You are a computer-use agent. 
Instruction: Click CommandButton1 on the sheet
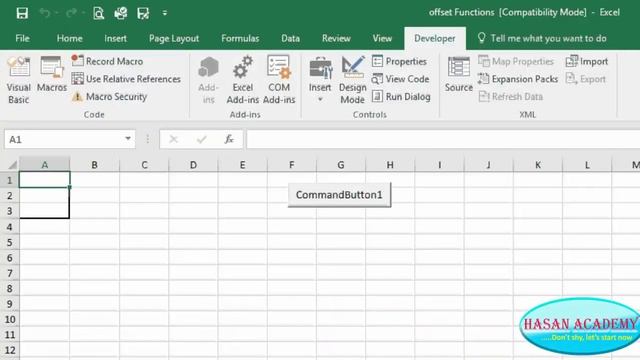pos(339,195)
